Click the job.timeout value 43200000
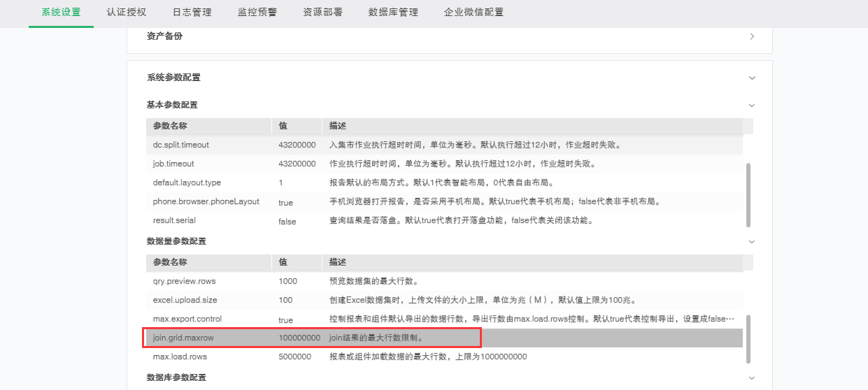Image resolution: width=868 pixels, height=390 pixels. coord(297,164)
